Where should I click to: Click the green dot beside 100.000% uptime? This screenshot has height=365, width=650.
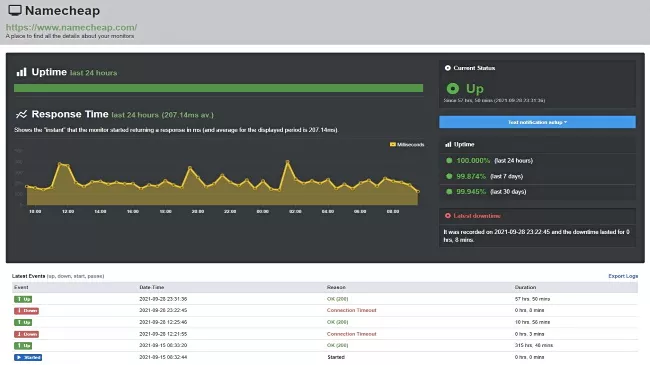click(x=449, y=161)
